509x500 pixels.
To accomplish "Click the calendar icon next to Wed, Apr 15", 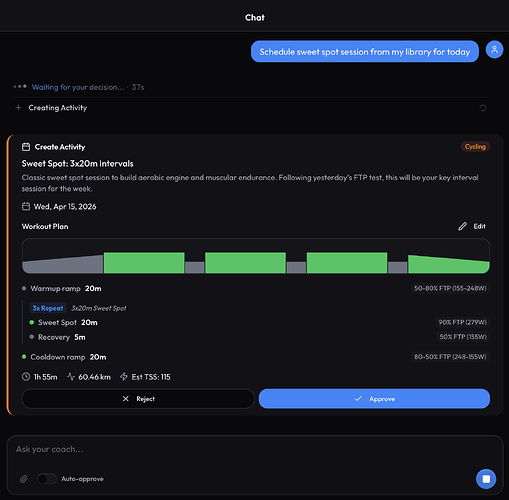I will [26, 206].
